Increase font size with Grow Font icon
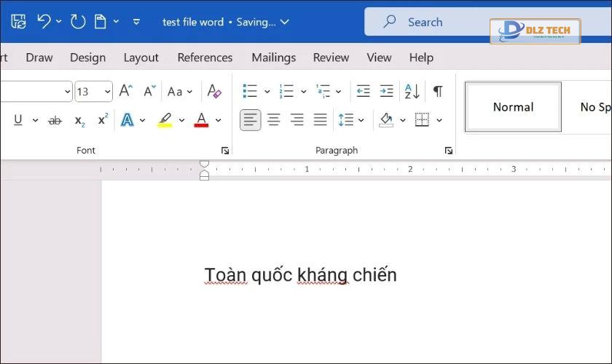 point(125,91)
